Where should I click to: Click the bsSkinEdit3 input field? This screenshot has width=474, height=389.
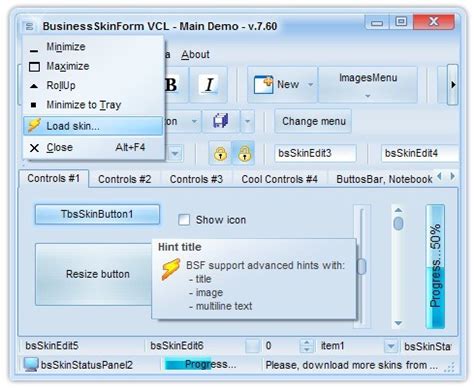tap(315, 153)
